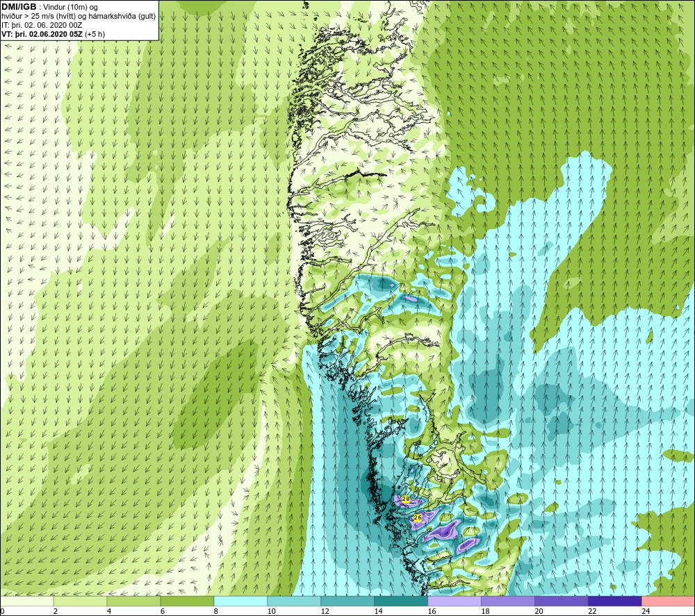Screen dimensions: 695x616
Task: Click the DMI/IGB title text
Action: click(x=19, y=7)
